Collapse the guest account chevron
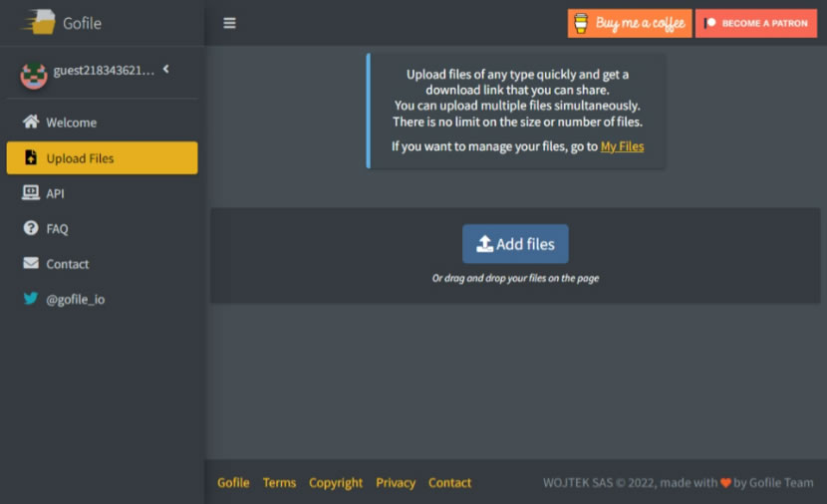 [166, 69]
